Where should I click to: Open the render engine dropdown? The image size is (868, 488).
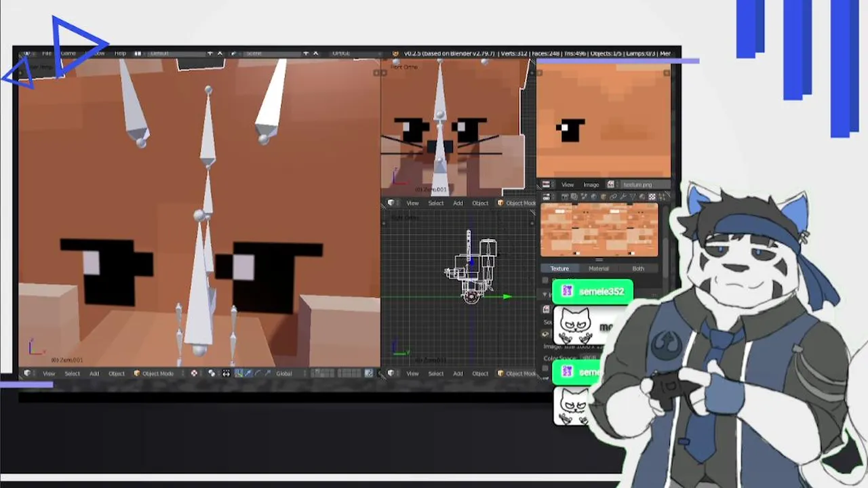click(x=355, y=53)
